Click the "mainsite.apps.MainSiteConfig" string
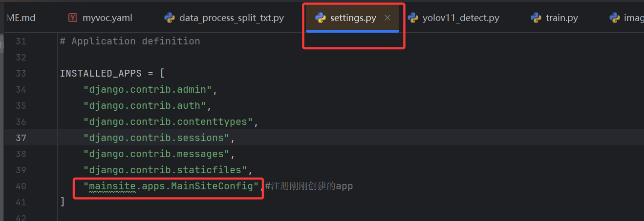The width and height of the screenshot is (644, 221). [171, 186]
